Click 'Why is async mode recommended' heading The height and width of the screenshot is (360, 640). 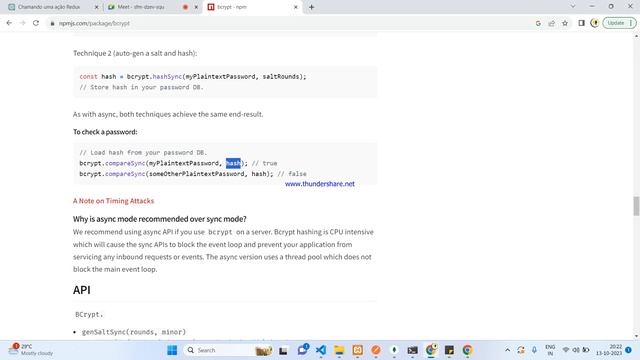click(160, 219)
